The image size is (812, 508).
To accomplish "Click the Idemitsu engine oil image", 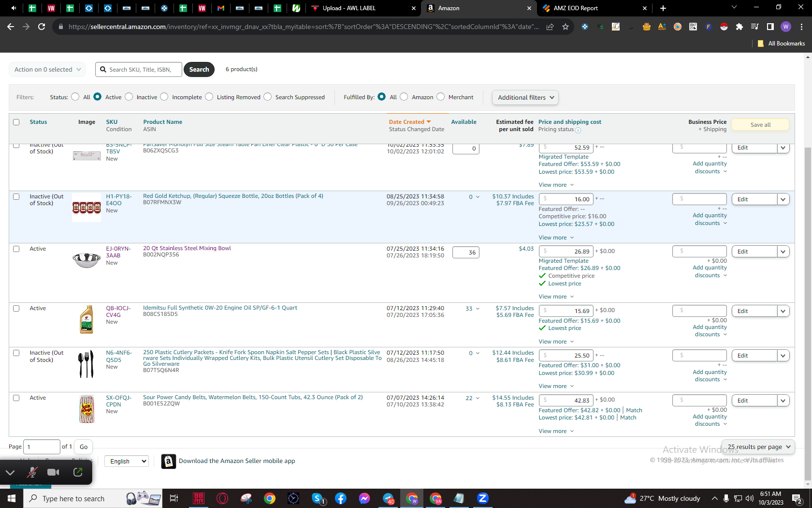I will (x=87, y=319).
